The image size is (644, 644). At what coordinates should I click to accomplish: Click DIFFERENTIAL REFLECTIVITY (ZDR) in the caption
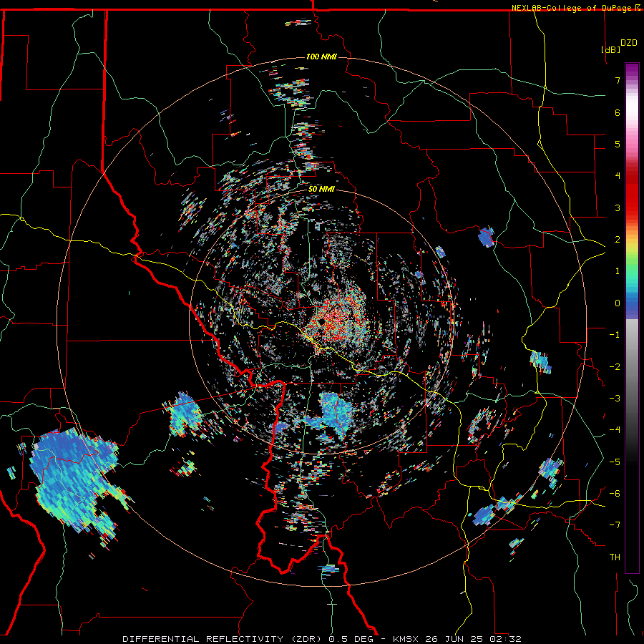[223, 639]
